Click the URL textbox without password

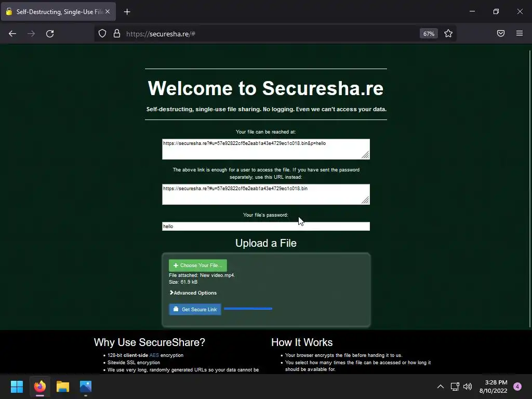coord(265,194)
